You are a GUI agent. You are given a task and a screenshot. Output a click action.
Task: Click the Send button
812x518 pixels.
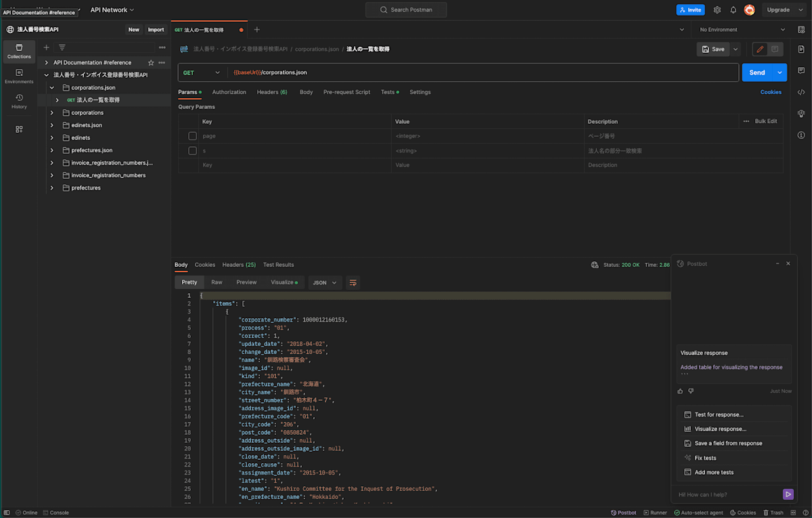[757, 72]
